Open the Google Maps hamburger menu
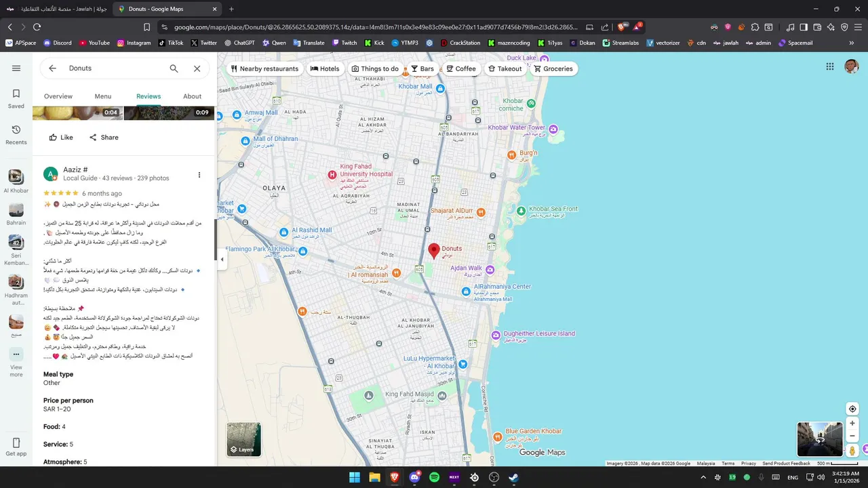This screenshot has width=868, height=488. pos(16,68)
